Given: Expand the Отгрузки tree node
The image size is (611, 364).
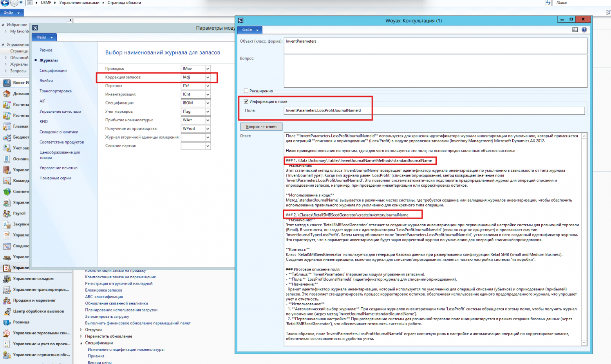Looking at the screenshot, I should (81, 330).
